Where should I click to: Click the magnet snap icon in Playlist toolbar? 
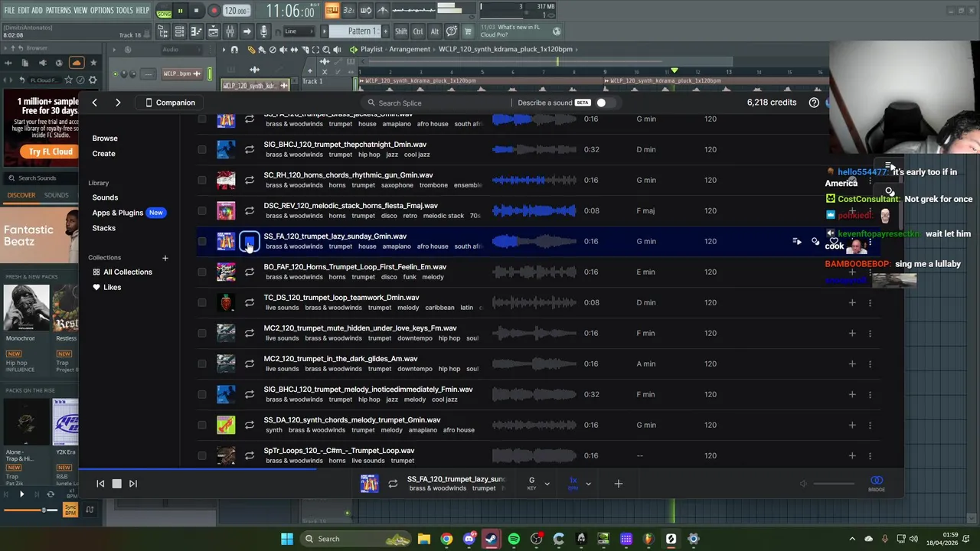coord(235,49)
